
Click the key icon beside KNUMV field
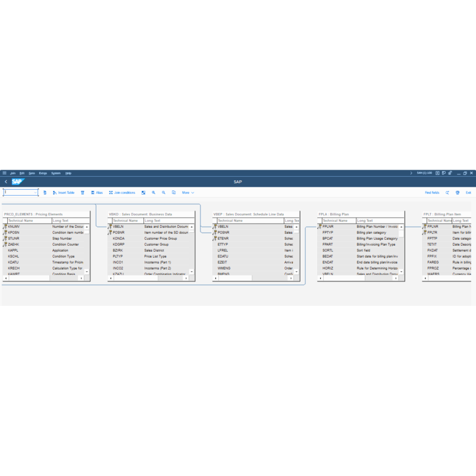5,227
